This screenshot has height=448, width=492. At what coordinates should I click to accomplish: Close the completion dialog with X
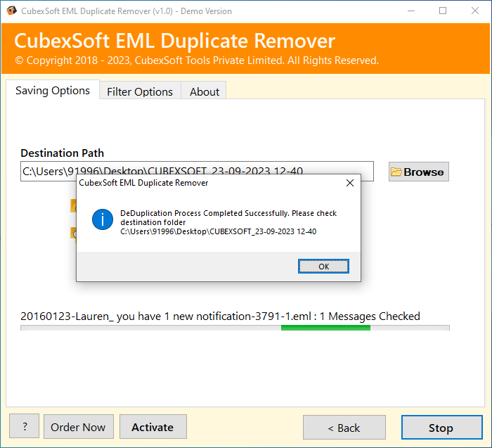point(350,183)
